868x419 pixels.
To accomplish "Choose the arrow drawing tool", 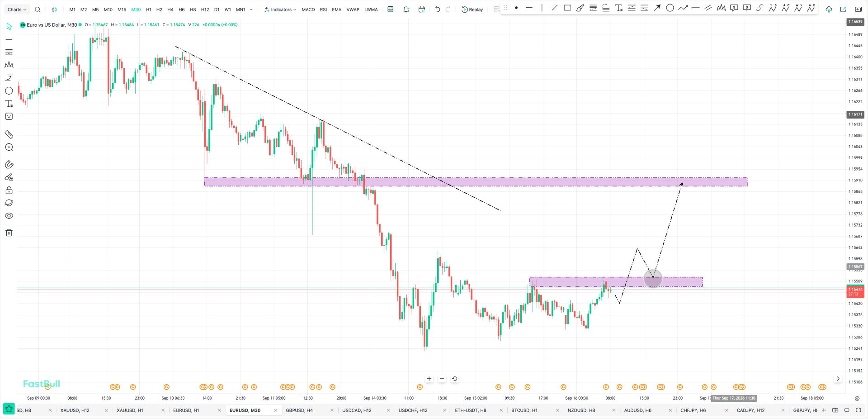I will pyautogui.click(x=657, y=8).
